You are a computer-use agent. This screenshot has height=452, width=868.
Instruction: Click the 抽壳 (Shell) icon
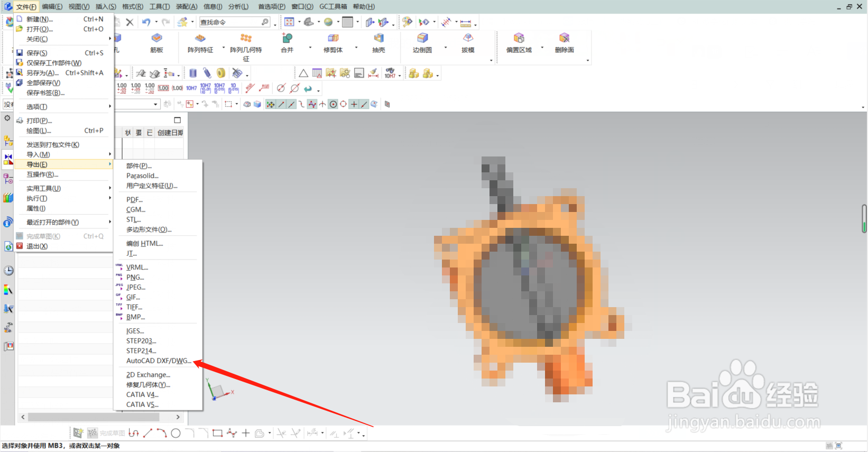tap(378, 39)
